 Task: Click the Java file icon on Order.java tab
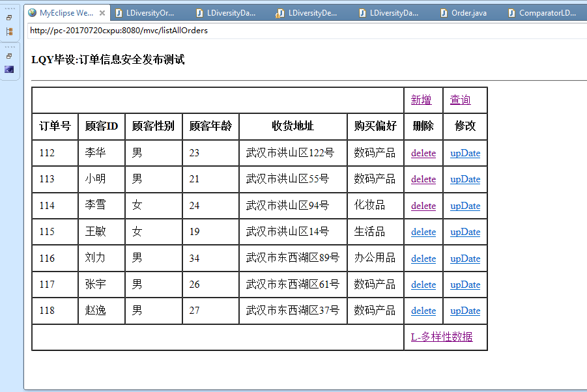(444, 13)
